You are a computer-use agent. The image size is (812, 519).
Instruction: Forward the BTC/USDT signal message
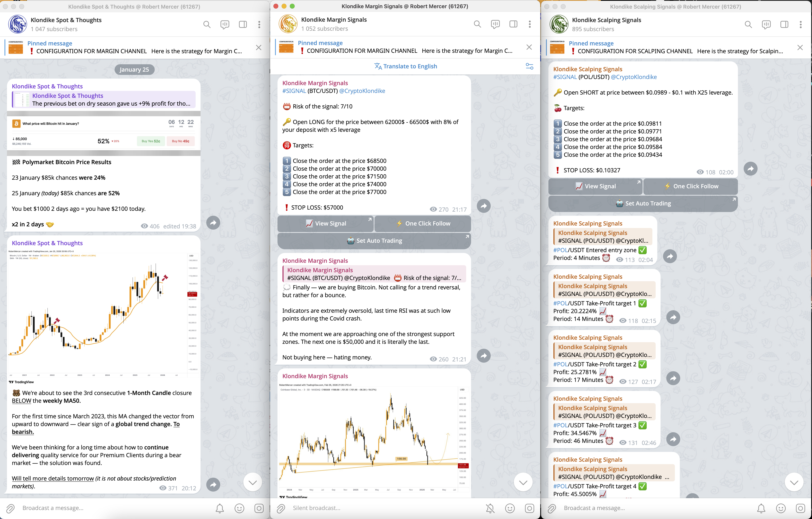[484, 206]
